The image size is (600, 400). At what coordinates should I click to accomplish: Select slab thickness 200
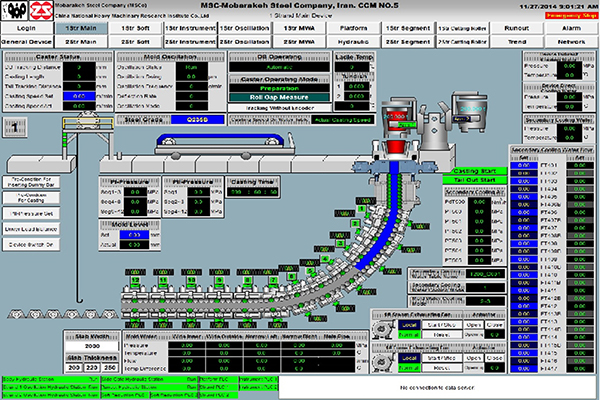click(x=74, y=367)
